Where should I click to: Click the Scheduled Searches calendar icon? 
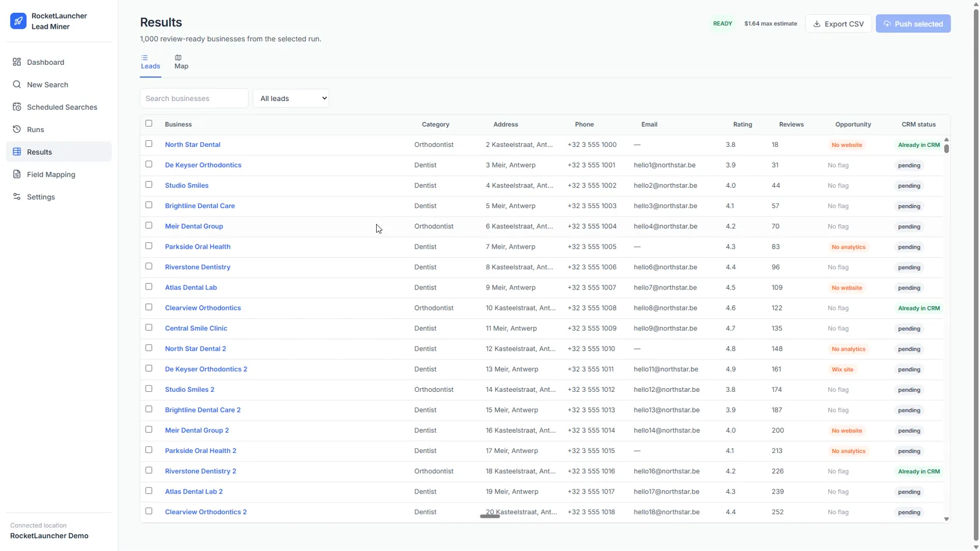coord(17,107)
